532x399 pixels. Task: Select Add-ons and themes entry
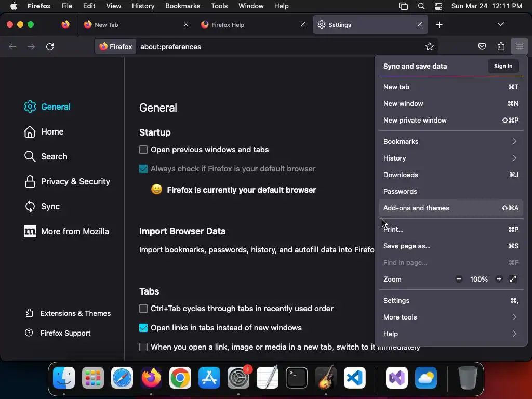(451, 208)
